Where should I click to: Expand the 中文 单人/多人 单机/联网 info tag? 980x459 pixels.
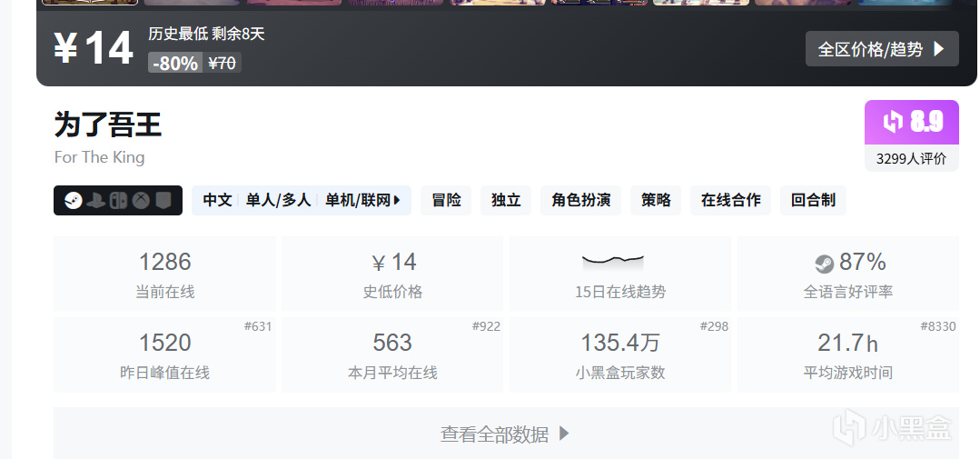click(302, 200)
